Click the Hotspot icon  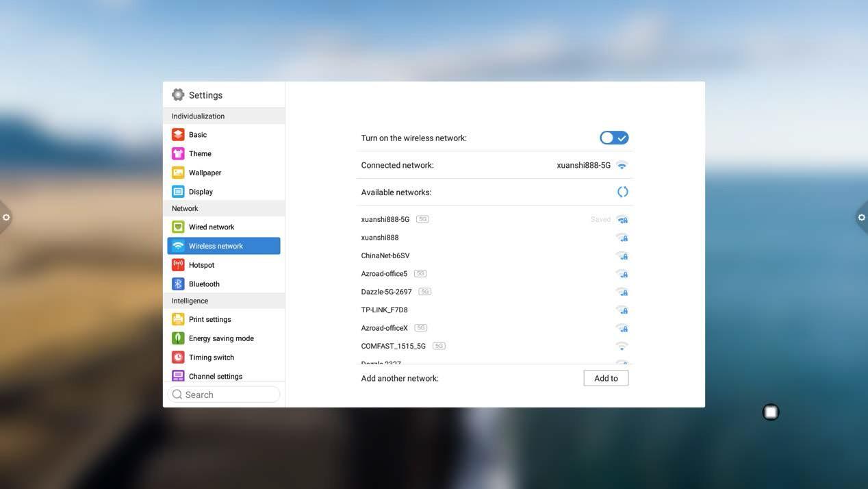[x=178, y=265]
